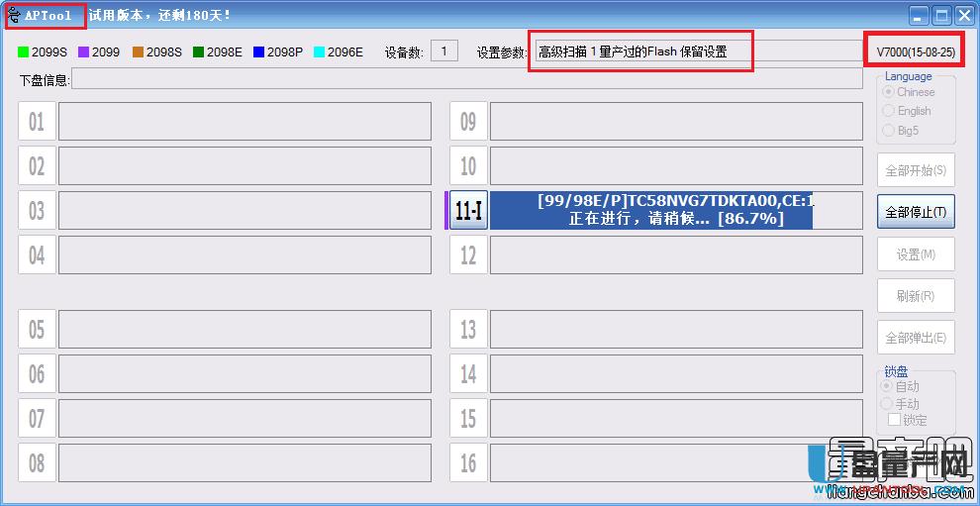Click the blue 2098P legend swatch
Viewport: 980px width, 506px height.
pos(258,52)
